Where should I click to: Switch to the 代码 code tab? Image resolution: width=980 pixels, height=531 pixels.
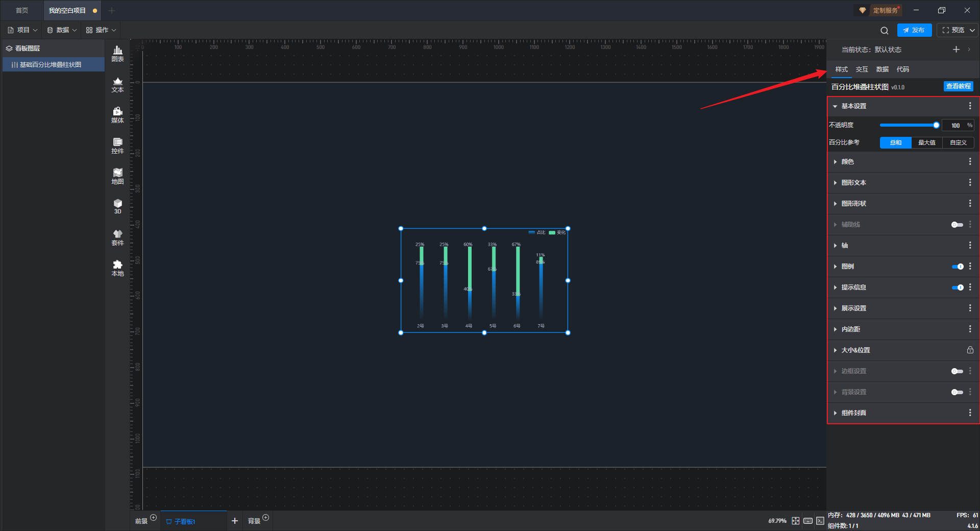pos(902,69)
